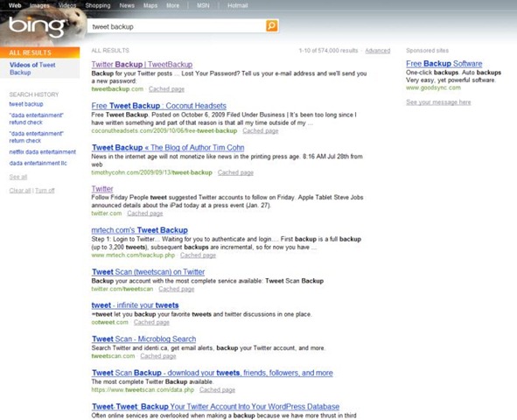Open Twitter Backup | TweetBackup result
Image resolution: width=517 pixels, height=420 pixels.
[142, 64]
